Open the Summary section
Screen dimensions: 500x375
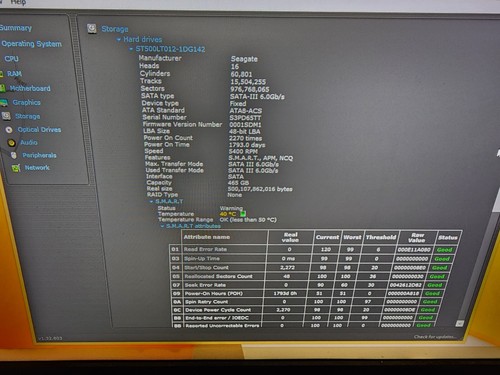16,28
